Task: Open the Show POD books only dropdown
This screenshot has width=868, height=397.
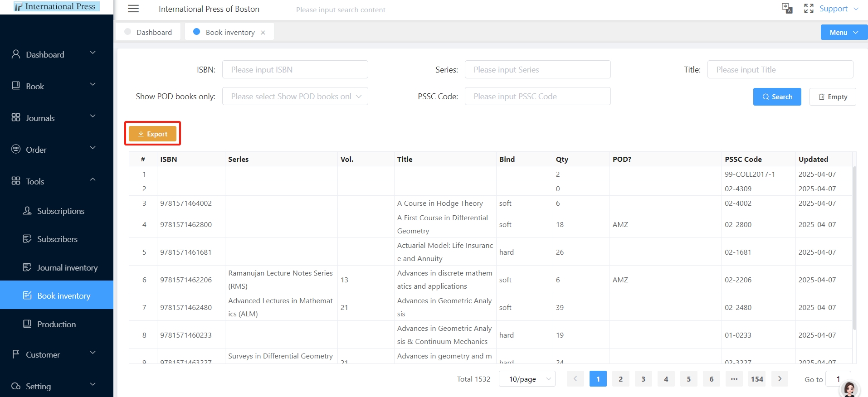Action: click(295, 96)
